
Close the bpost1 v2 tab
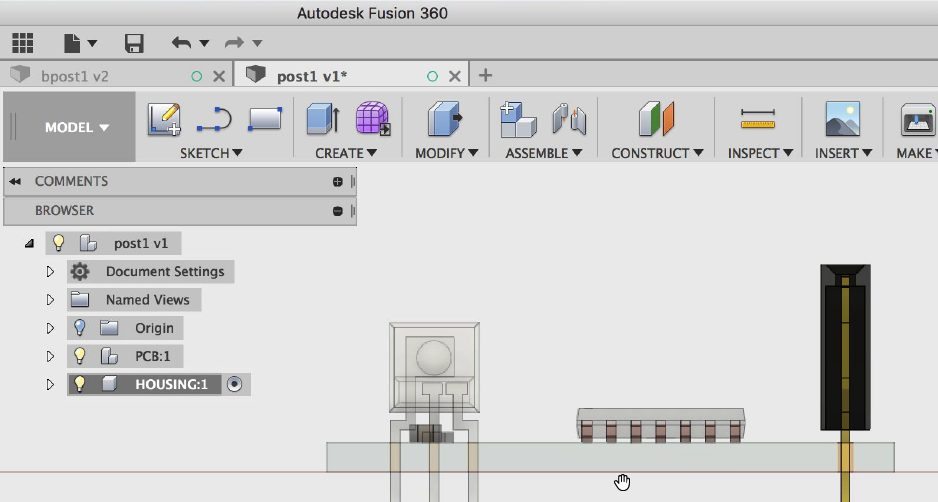tap(219, 76)
